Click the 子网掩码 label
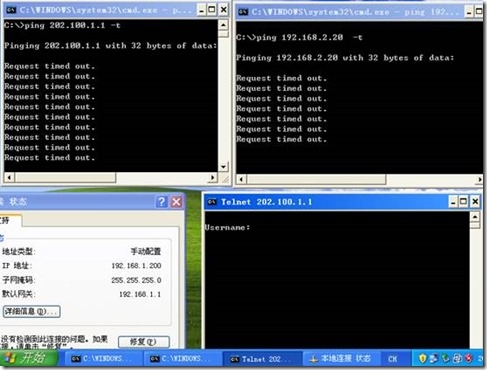Screen dimensions: 487x370 click(18, 280)
